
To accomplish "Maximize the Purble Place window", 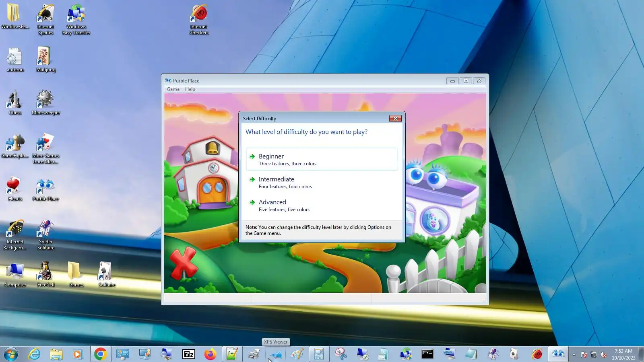I will 466,81.
